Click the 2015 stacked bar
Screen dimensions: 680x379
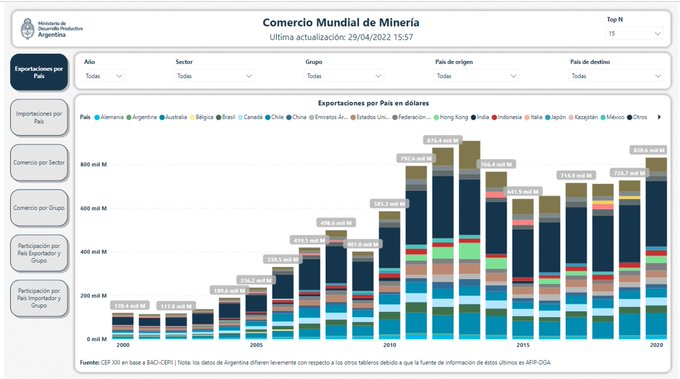click(523, 269)
